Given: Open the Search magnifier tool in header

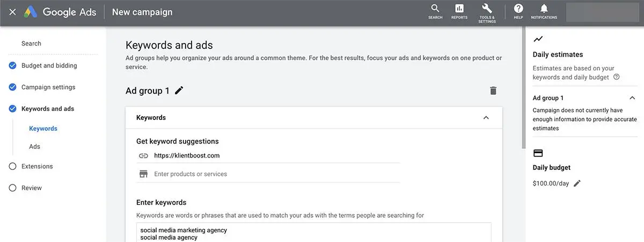Looking at the screenshot, I should 435,9.
